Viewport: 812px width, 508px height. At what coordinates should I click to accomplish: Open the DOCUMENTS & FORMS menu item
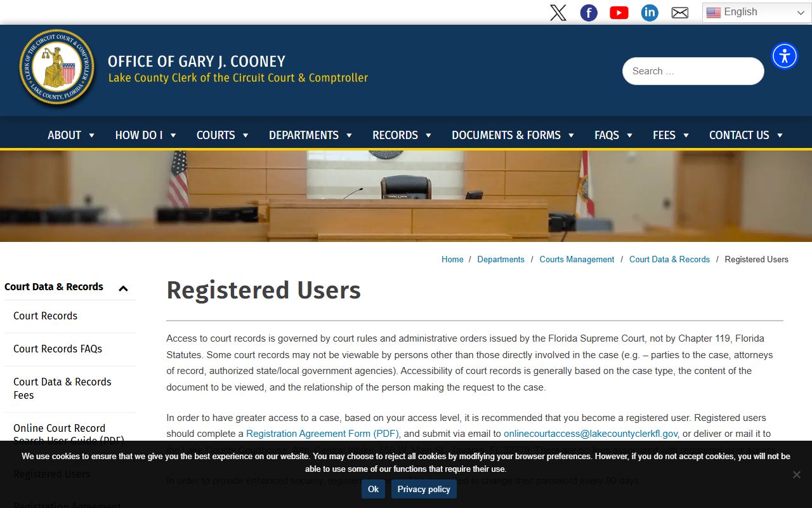pos(506,135)
